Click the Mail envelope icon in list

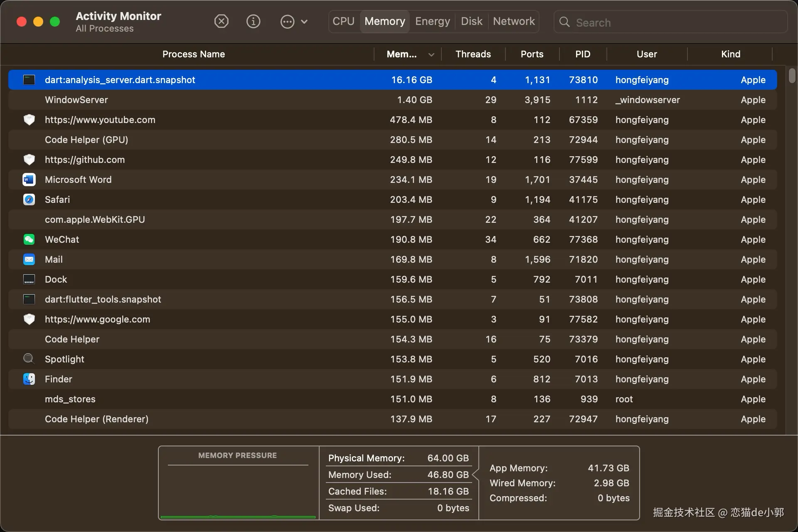click(29, 259)
